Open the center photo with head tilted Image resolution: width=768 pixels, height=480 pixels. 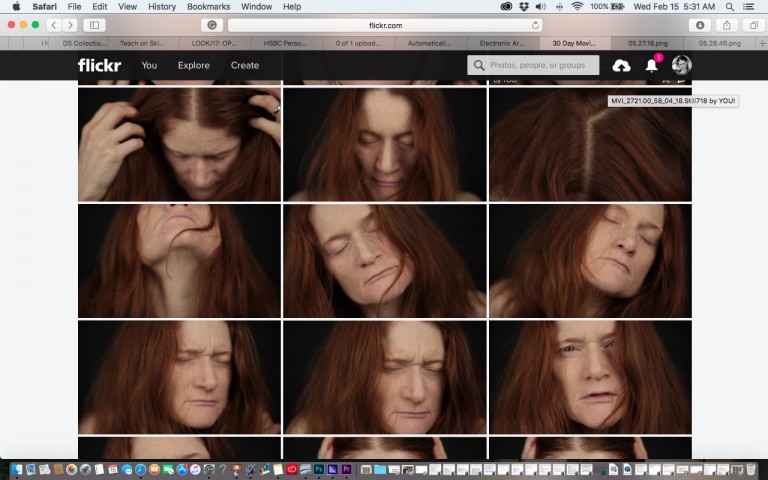click(x=385, y=261)
